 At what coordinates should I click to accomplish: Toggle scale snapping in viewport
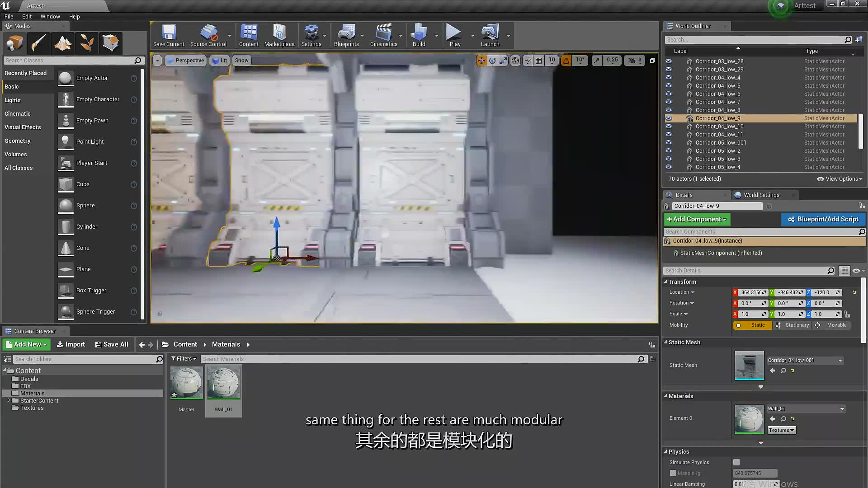(x=597, y=61)
